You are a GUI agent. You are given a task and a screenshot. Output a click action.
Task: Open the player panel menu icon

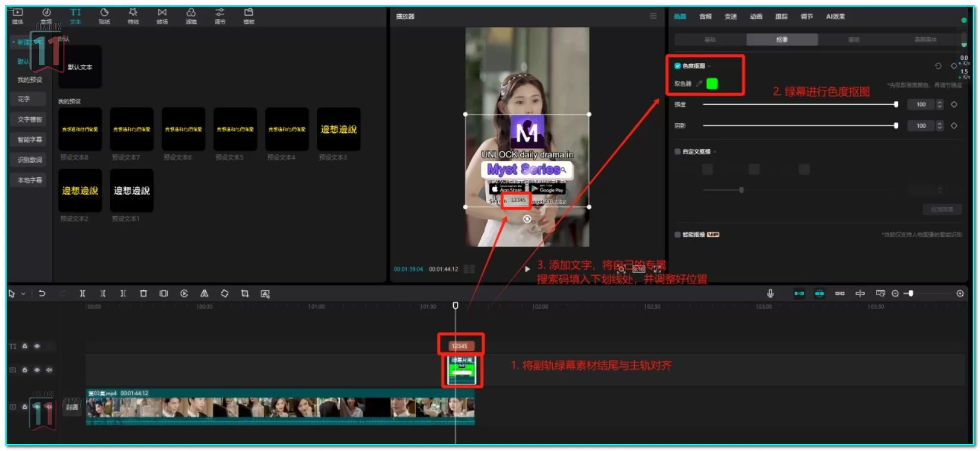click(653, 16)
